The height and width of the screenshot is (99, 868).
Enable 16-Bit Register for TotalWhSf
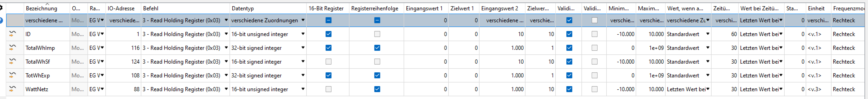[x=328, y=62]
